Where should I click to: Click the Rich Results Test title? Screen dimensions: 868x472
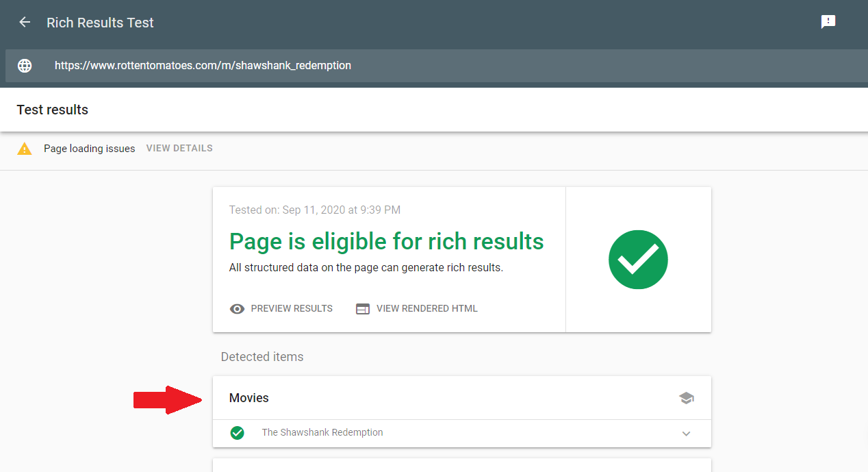click(100, 23)
